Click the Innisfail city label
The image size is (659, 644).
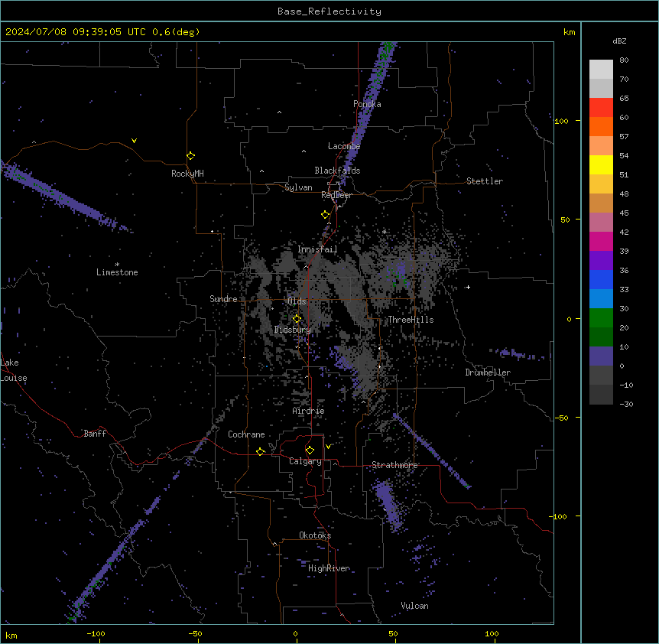point(317,249)
